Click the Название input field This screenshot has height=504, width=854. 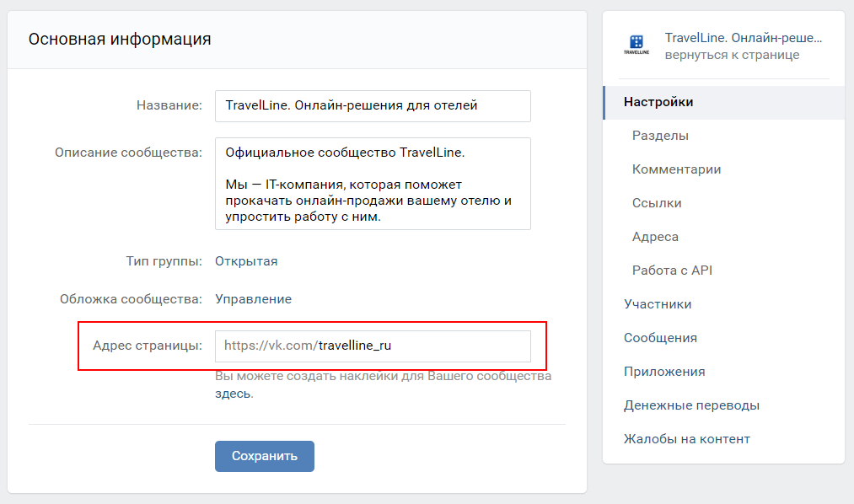point(373,106)
